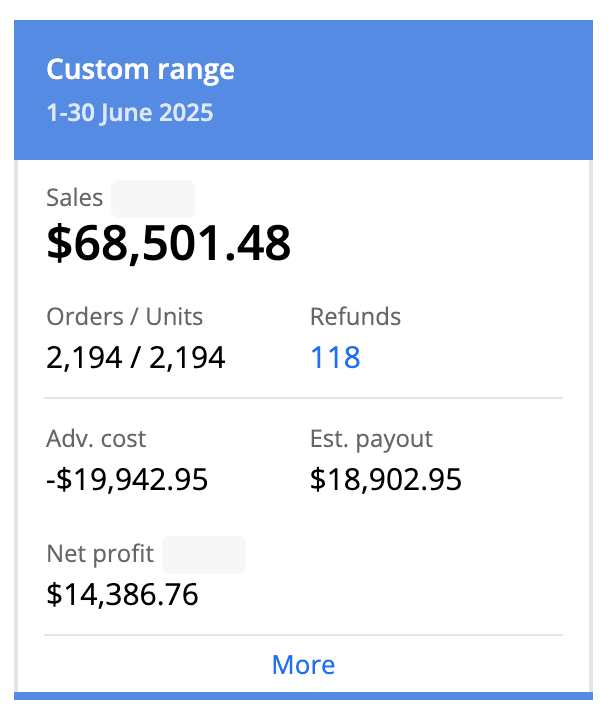Open the More link
612x722 pixels.
(303, 665)
